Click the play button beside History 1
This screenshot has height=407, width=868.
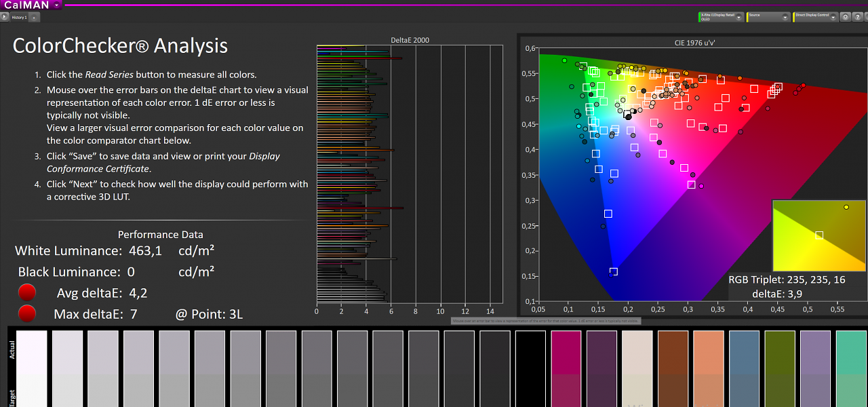[4, 17]
